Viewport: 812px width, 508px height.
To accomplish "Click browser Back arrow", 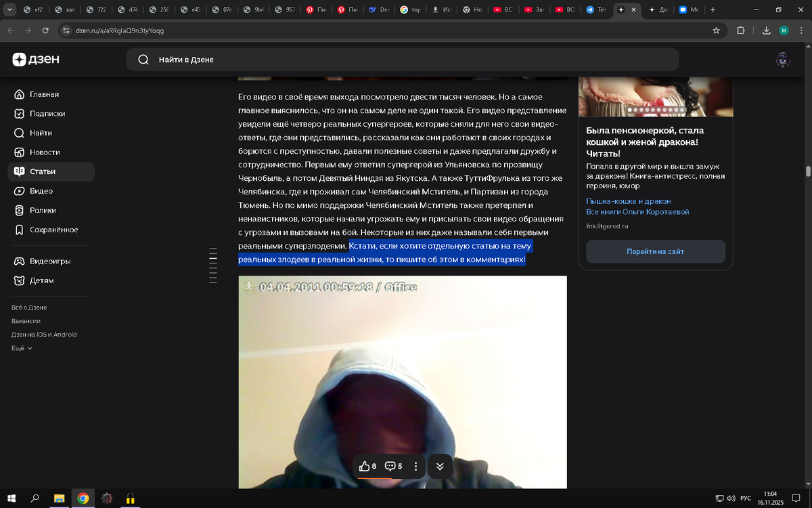I will coord(10,30).
